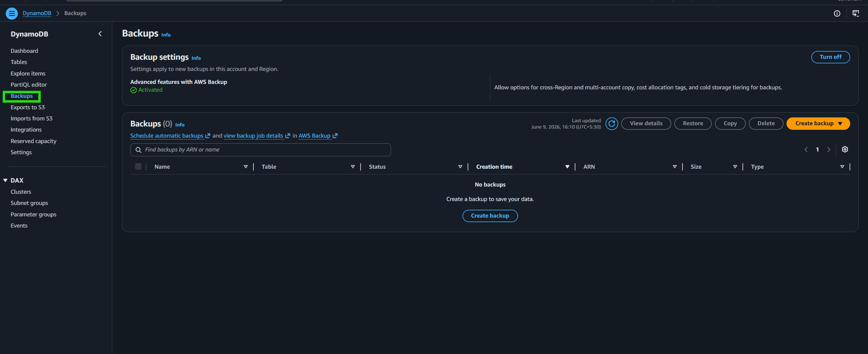Refresh the backups list
This screenshot has width=868, height=354.
click(x=612, y=124)
